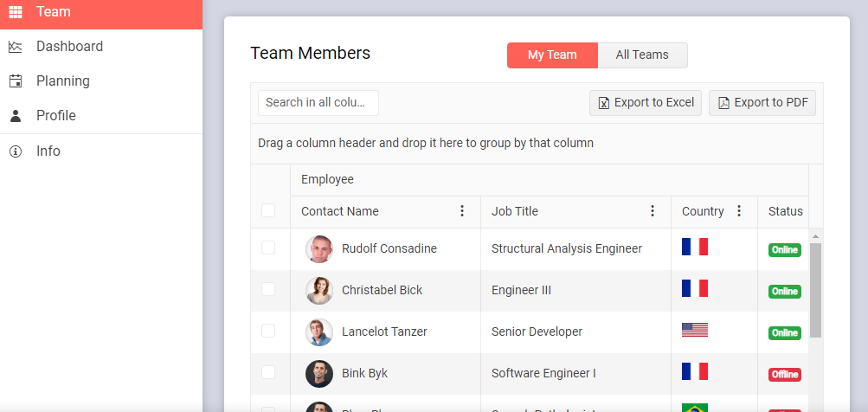Switch to the All Teams tab
868x412 pixels.
[x=642, y=55]
